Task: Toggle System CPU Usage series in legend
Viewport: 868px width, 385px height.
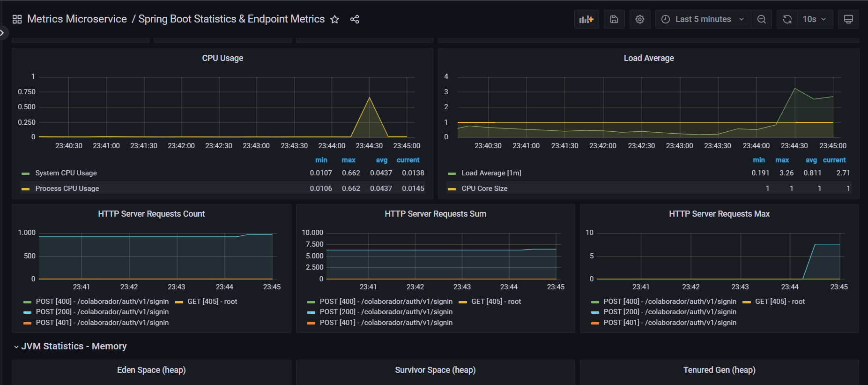Action: pyautogui.click(x=66, y=173)
